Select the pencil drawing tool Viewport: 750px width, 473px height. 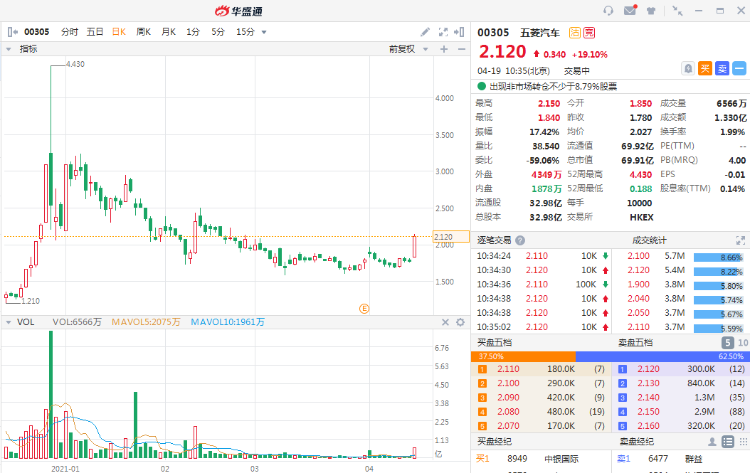pos(425,32)
